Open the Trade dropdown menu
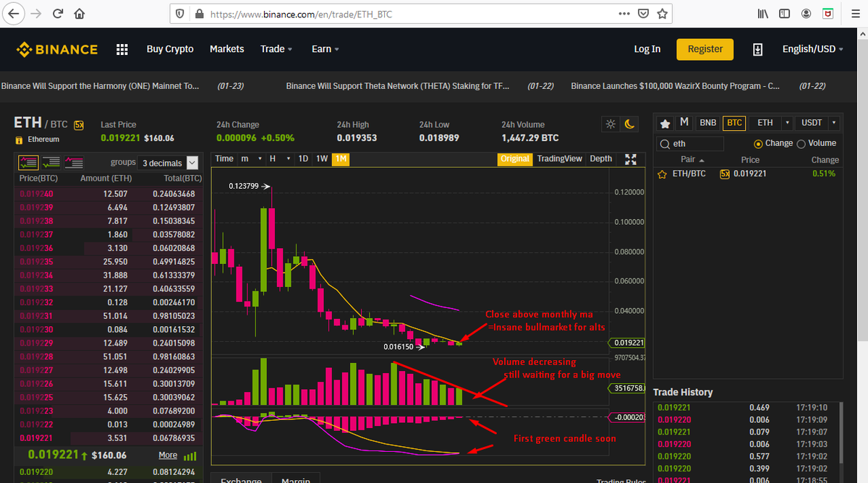This screenshot has height=483, width=868. [276, 49]
